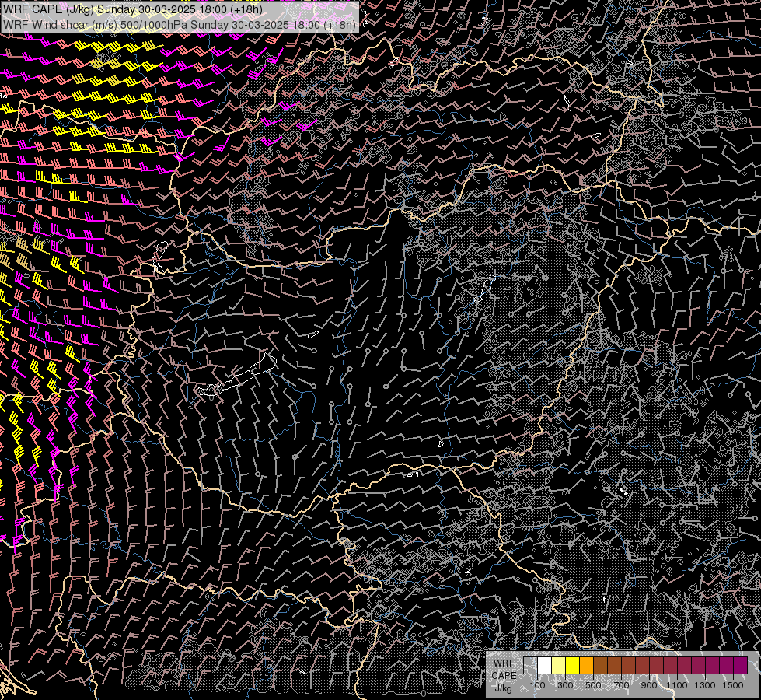Image resolution: width=761 pixels, height=700 pixels.
Task: Select the bright yellow CAPE legend swatch
Action: [x=573, y=665]
